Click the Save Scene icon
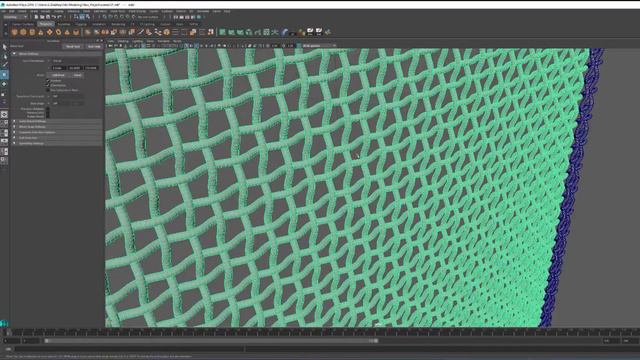Image resolution: width=640 pixels, height=360 pixels. coord(47,17)
